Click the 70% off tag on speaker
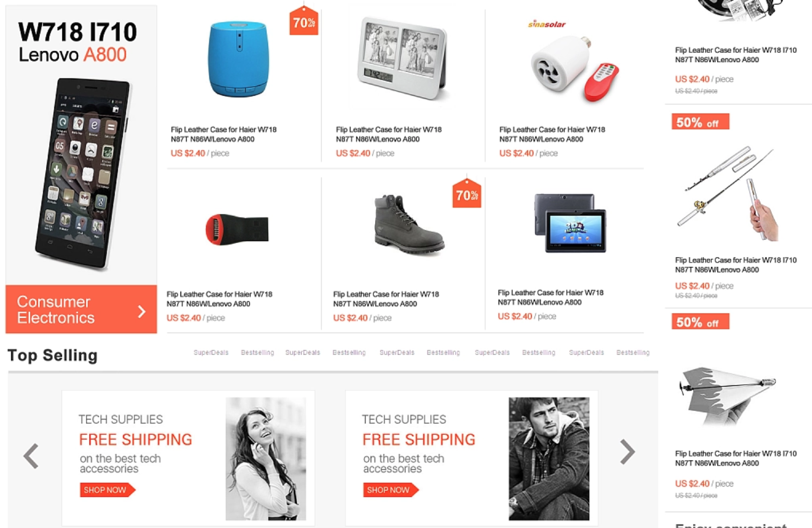812x528 pixels. (x=304, y=21)
